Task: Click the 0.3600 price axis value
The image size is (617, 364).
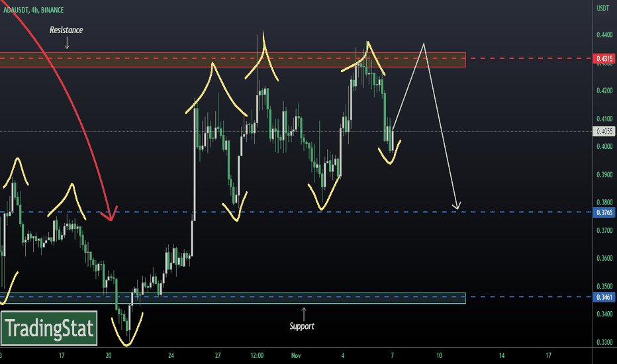Action: click(x=604, y=258)
